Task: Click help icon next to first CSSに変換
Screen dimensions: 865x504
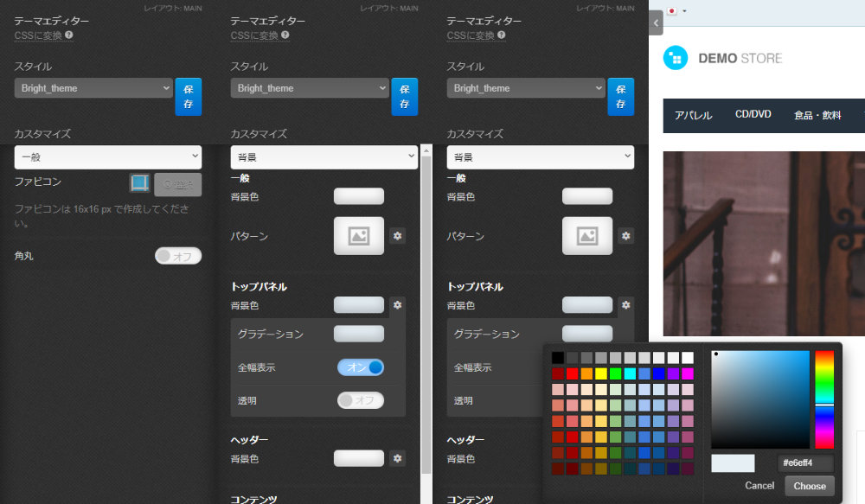Action: [69, 35]
